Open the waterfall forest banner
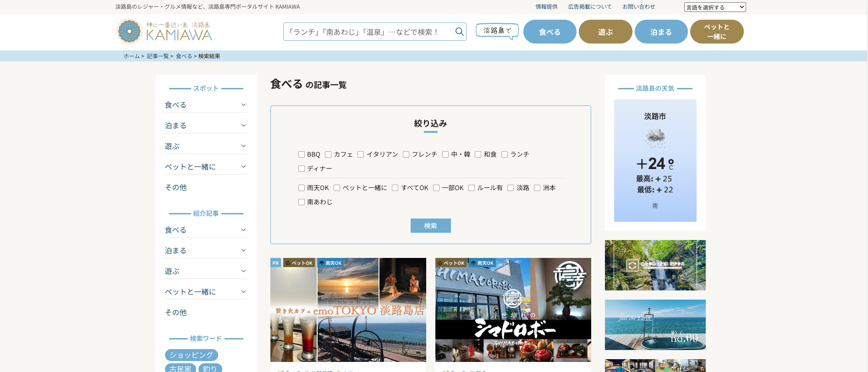The width and height of the screenshot is (868, 372). 655,265
